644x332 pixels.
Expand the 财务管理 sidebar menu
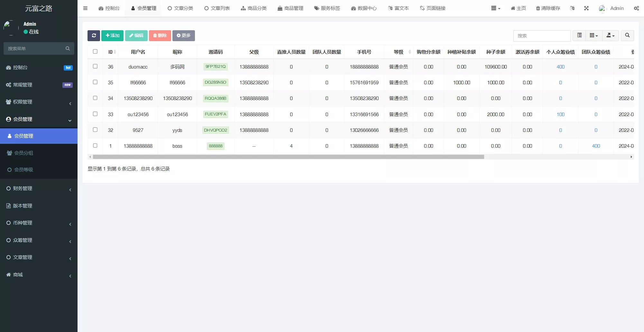39,189
